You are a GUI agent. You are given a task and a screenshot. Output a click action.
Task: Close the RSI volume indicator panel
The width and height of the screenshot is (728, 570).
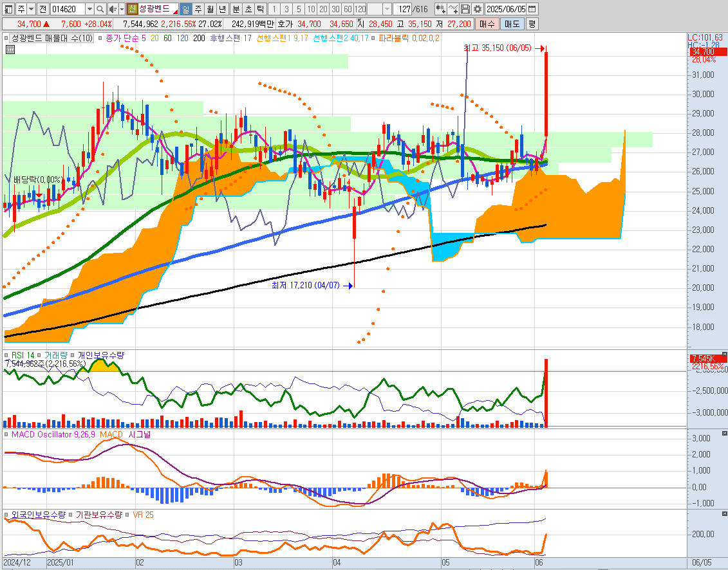[x=724, y=354]
